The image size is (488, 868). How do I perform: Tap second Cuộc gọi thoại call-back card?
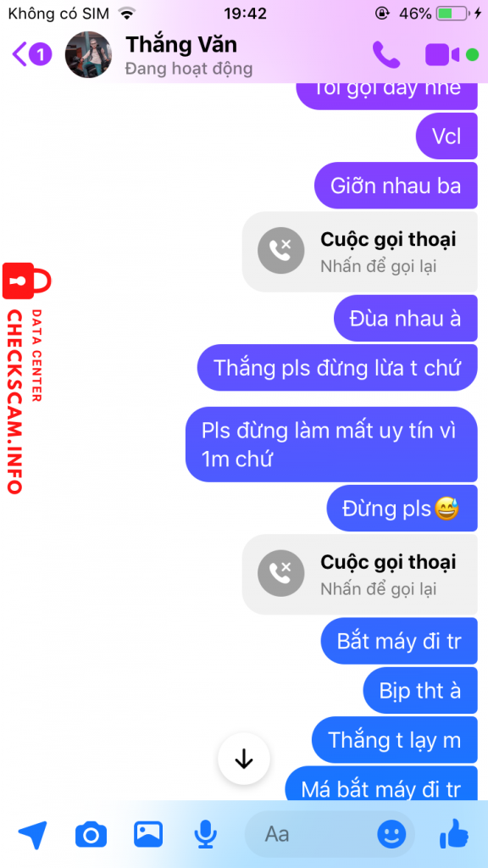[359, 574]
